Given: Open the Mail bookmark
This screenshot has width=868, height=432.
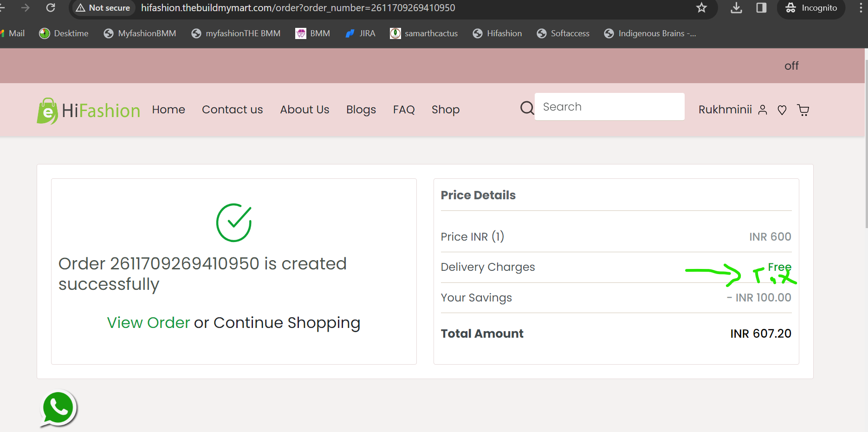Looking at the screenshot, I should pyautogui.click(x=13, y=33).
